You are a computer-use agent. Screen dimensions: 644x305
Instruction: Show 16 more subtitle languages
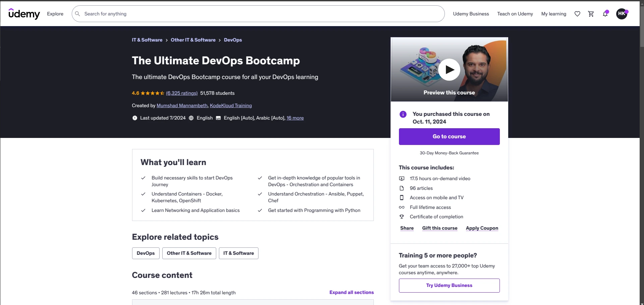(295, 118)
